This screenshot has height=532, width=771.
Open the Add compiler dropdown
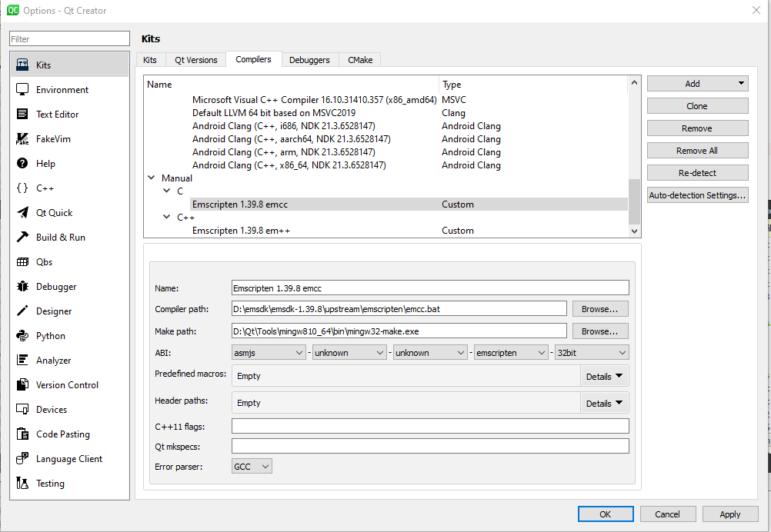[696, 83]
